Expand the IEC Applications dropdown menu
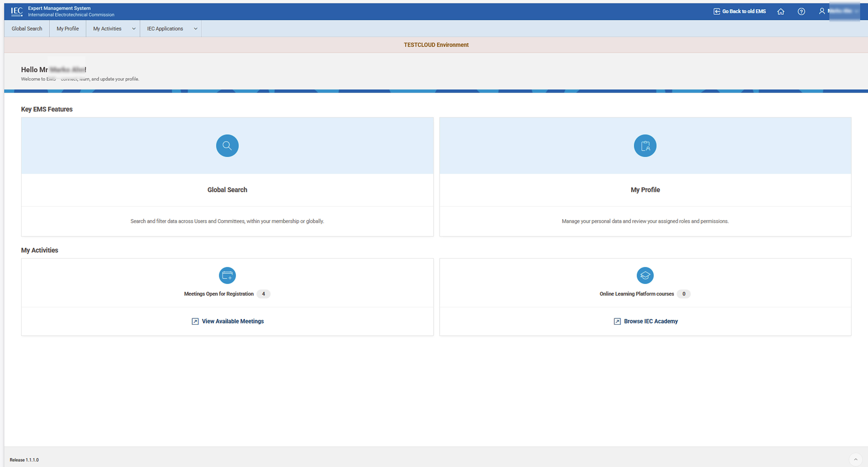Screen dimensions: 868x467 (195, 29)
